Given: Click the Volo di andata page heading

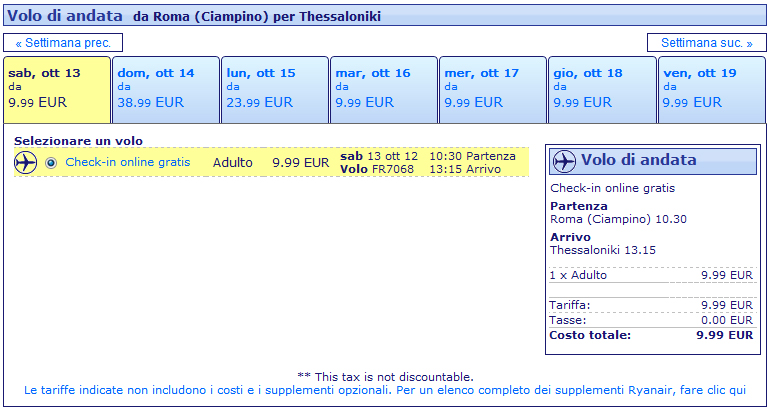Looking at the screenshot, I should pyautogui.click(x=65, y=15).
